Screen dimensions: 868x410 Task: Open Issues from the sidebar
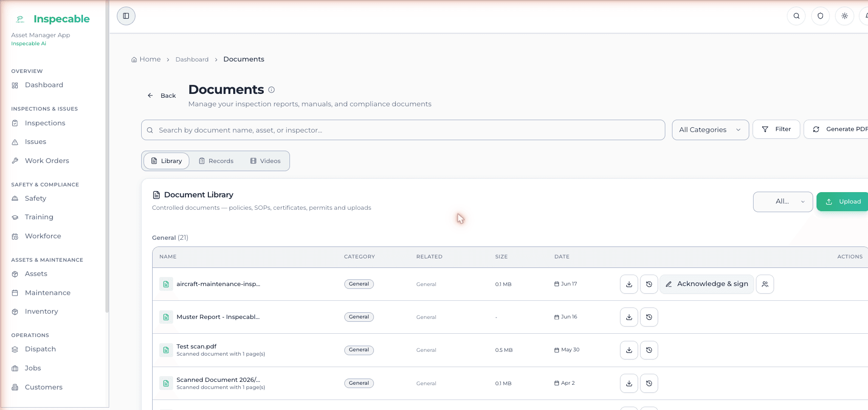point(35,142)
